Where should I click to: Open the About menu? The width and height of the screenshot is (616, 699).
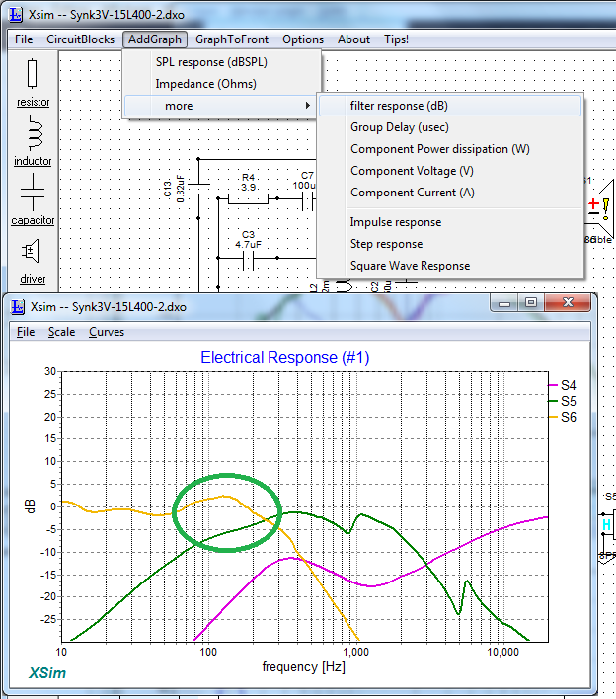coord(353,39)
